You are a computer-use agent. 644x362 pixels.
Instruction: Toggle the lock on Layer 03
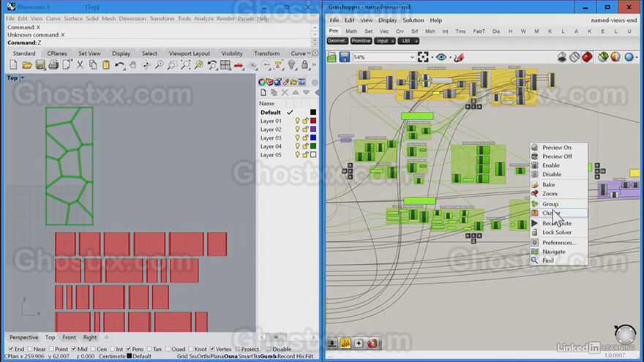coord(305,138)
